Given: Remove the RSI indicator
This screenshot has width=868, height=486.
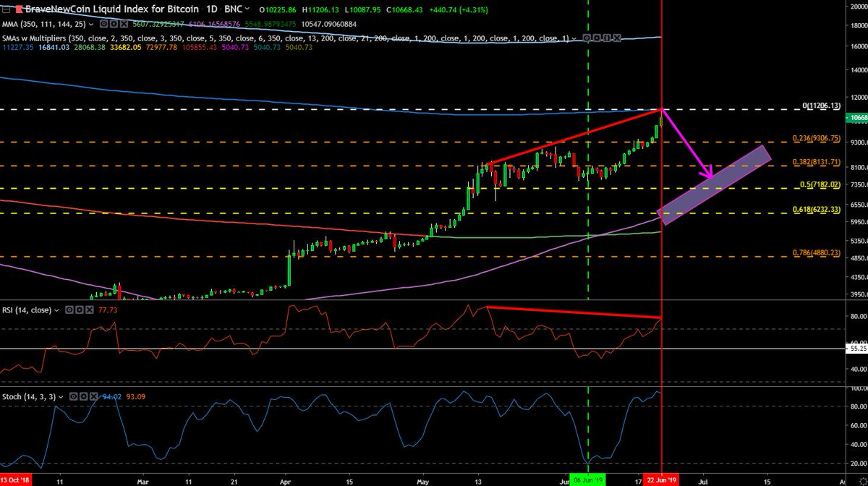Looking at the screenshot, I should 90,310.
